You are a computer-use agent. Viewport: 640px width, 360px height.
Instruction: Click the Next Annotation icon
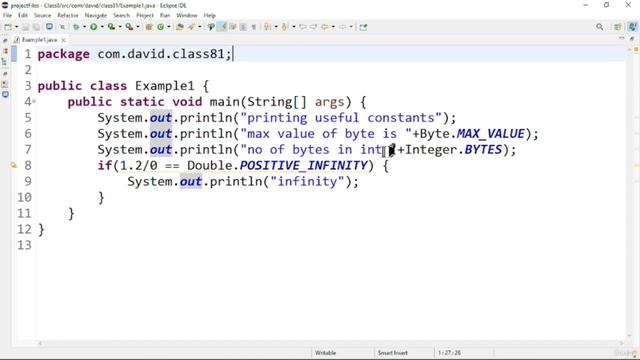267,27
